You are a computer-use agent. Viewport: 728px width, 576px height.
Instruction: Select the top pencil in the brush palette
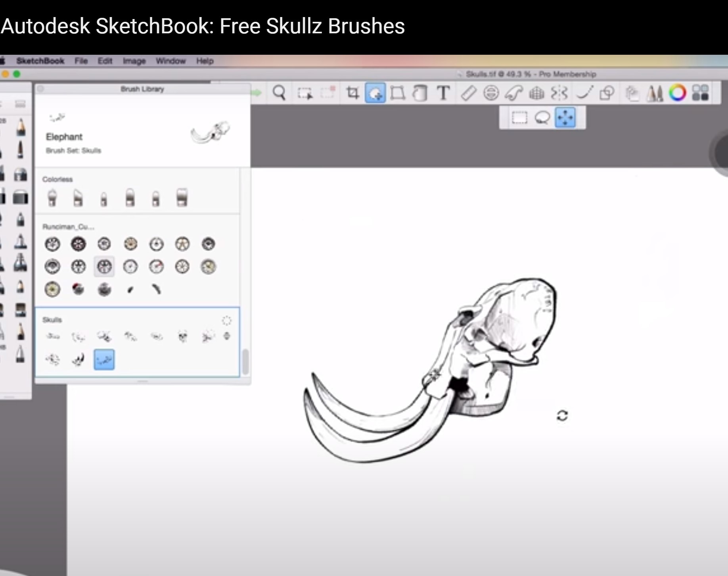[x=21, y=127]
